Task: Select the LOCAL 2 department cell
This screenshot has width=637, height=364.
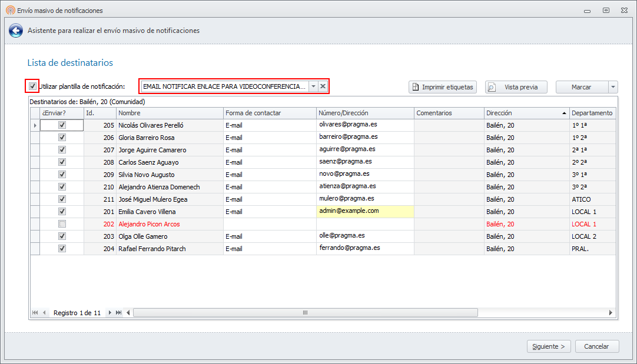Action: 592,236
